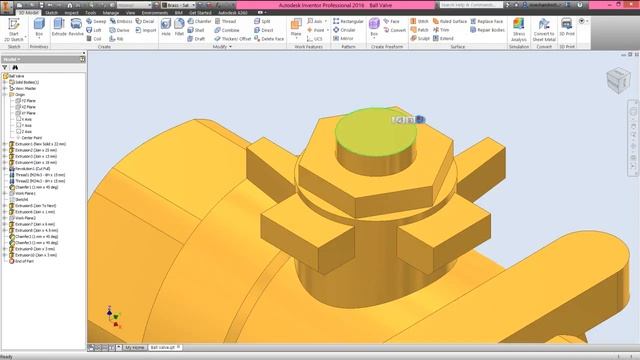Image resolution: width=640 pixels, height=360 pixels.
Task: Select YZ Plane in the browser
Action: (x=26, y=101)
